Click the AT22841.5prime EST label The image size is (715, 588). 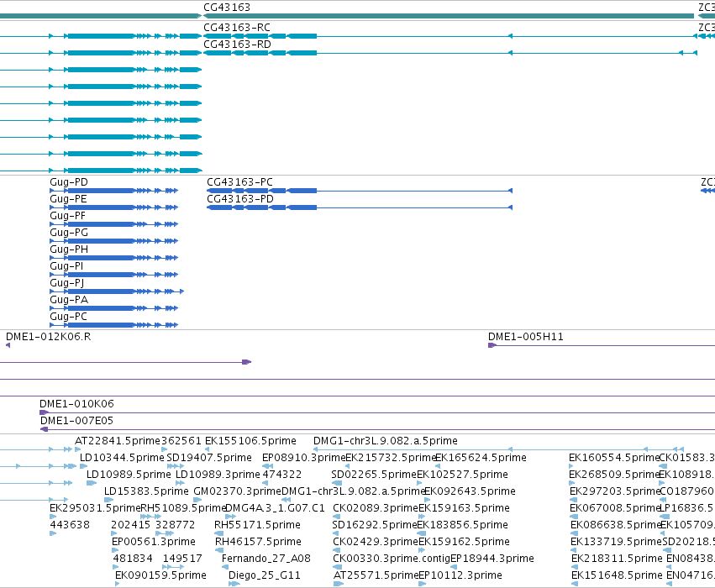tap(118, 441)
